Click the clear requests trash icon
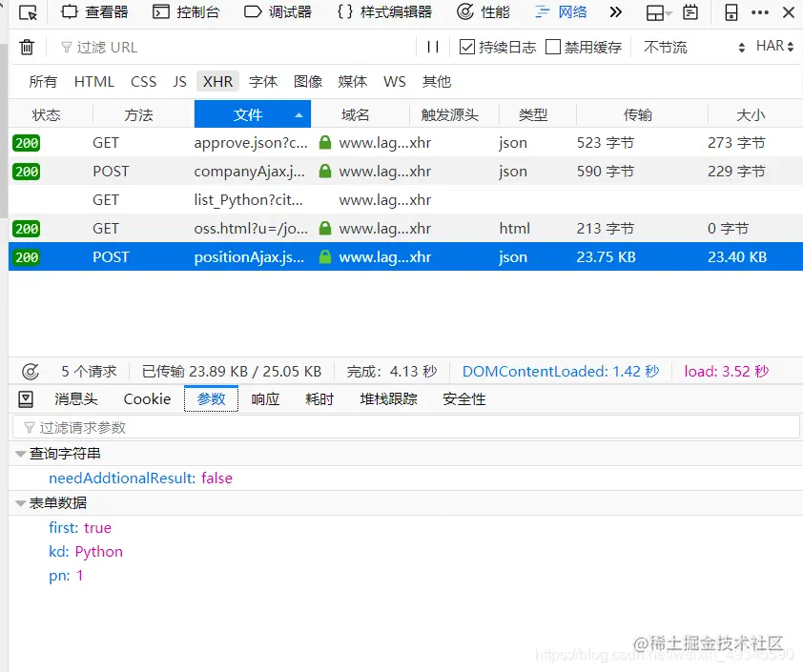The width and height of the screenshot is (803, 672). tap(26, 47)
